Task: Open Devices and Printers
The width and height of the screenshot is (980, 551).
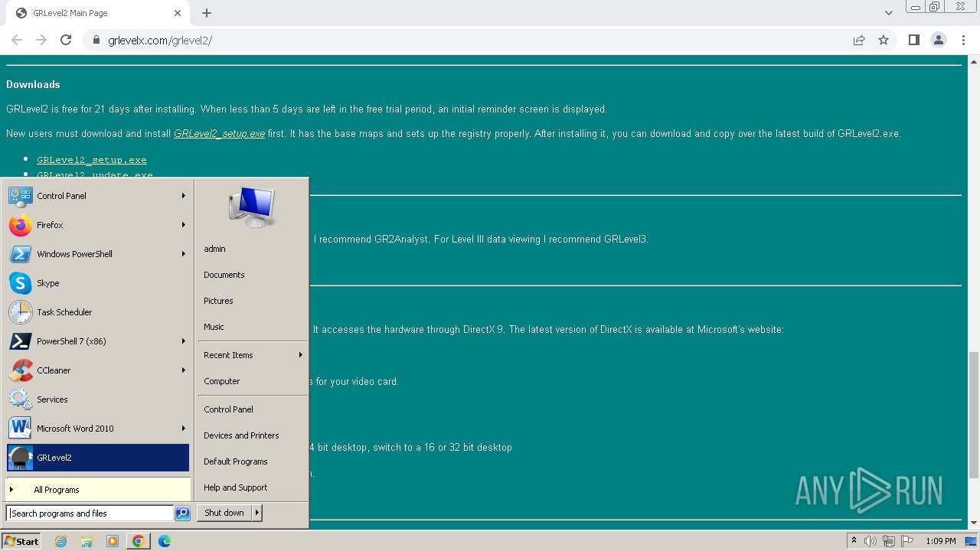Action: pyautogui.click(x=241, y=435)
